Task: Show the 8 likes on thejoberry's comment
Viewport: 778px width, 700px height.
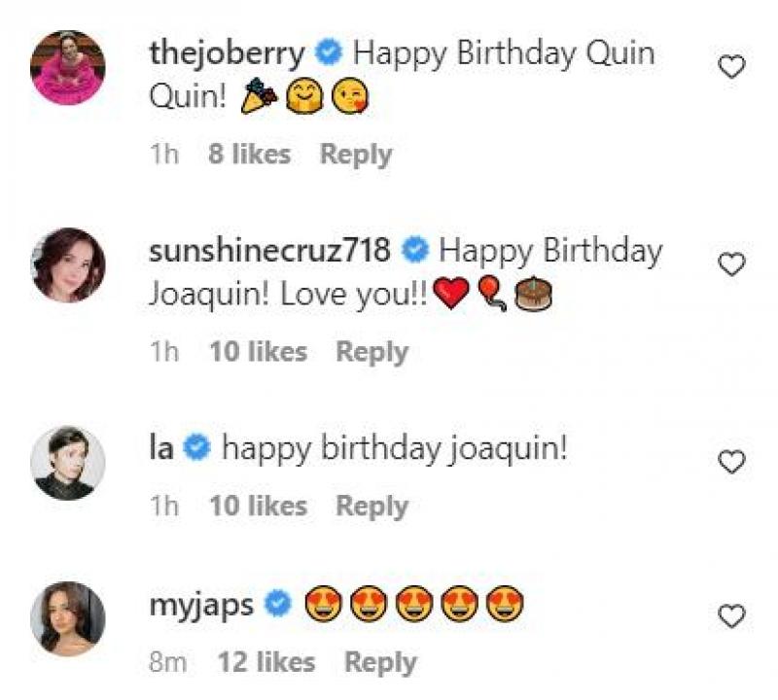Action: point(249,155)
